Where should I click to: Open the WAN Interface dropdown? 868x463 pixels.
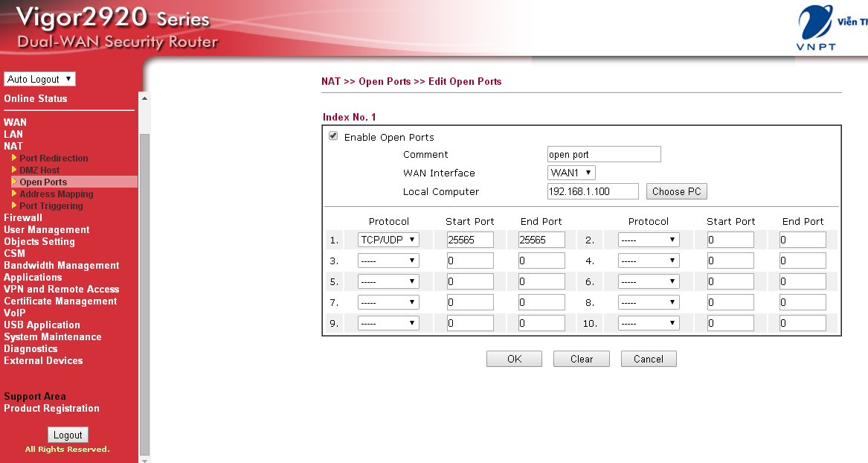click(571, 173)
